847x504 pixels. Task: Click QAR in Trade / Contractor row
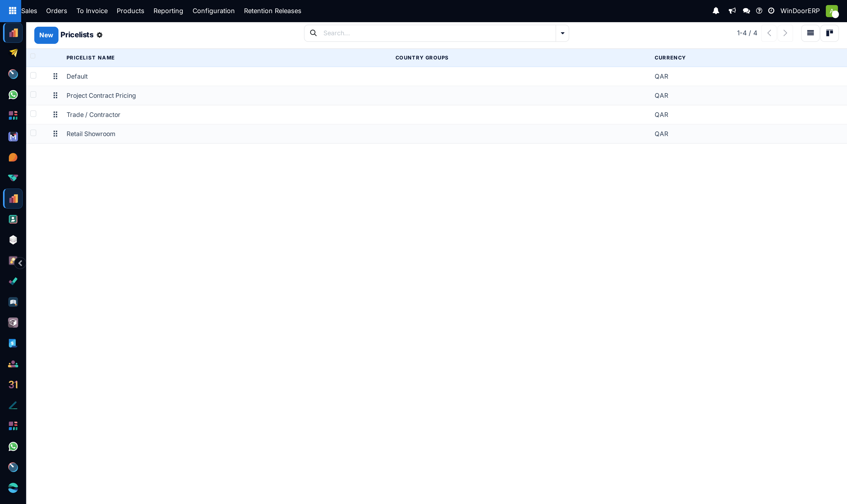pyautogui.click(x=661, y=115)
